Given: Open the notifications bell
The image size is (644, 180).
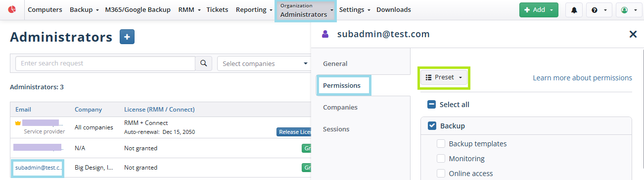Looking at the screenshot, I should [x=574, y=10].
